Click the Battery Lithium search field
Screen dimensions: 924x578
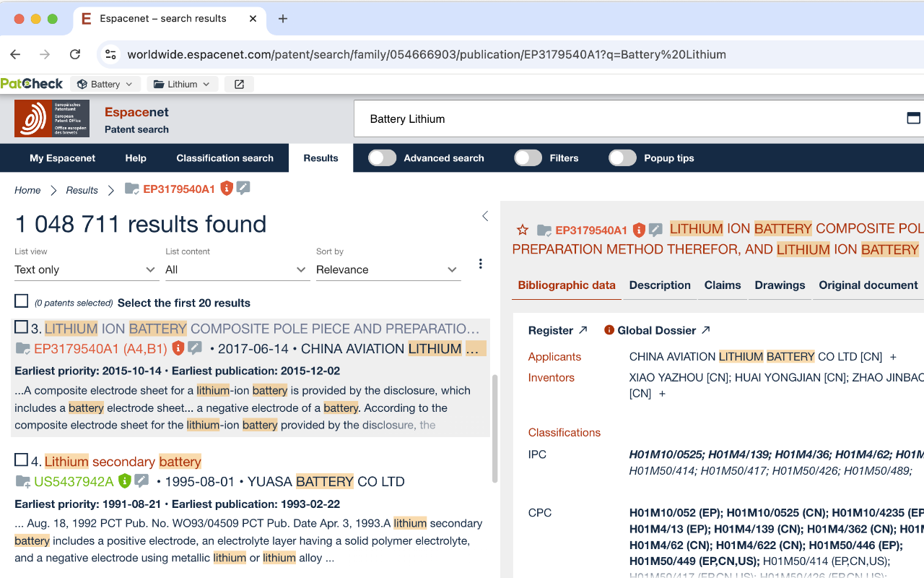[x=628, y=118]
